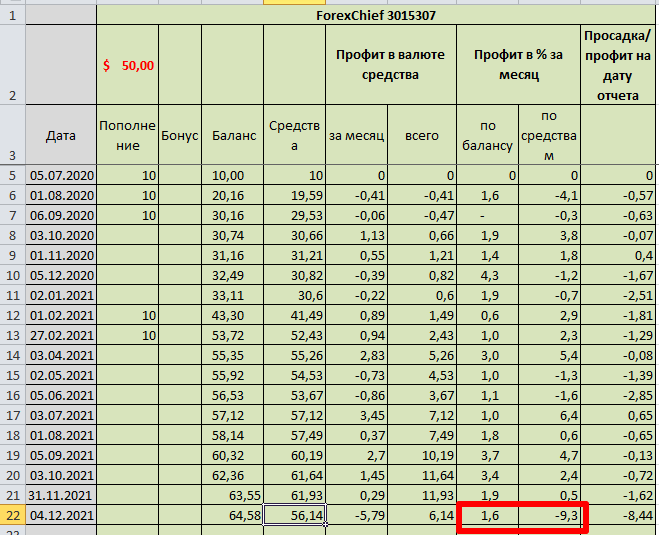Screen dimensions: 659x535
Task: Select the всего subheader cell
Action: tap(422, 135)
